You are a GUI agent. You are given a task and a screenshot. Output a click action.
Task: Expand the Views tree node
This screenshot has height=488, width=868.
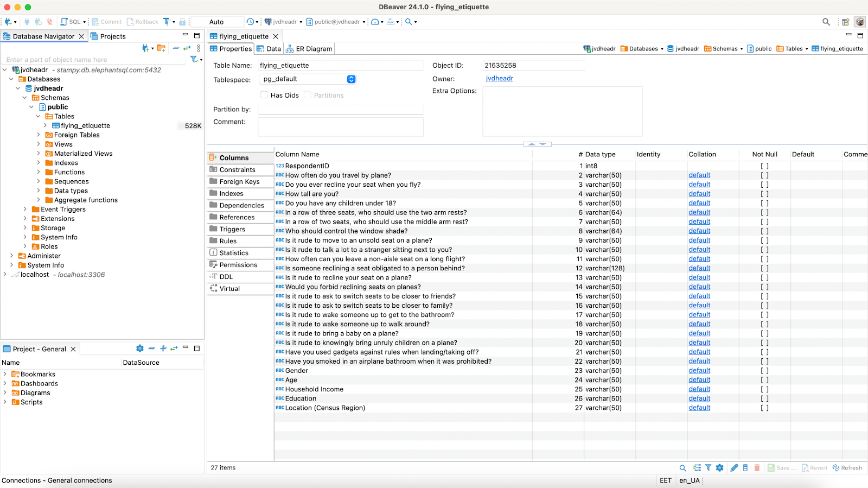39,144
